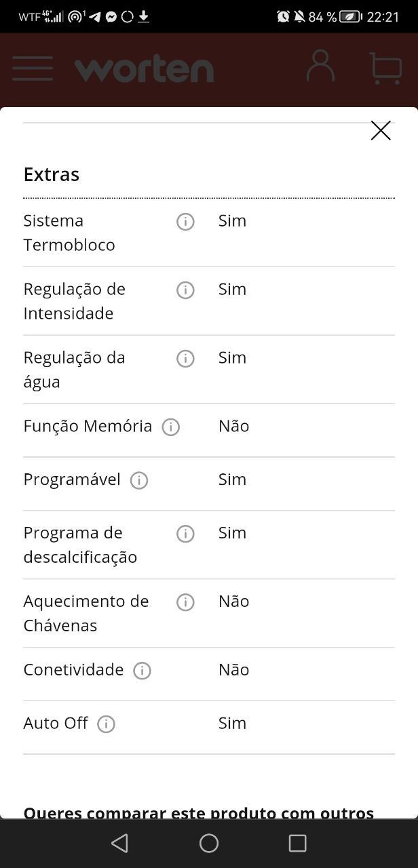The width and height of the screenshot is (418, 868).
Task: Open the user account icon
Action: click(x=320, y=66)
